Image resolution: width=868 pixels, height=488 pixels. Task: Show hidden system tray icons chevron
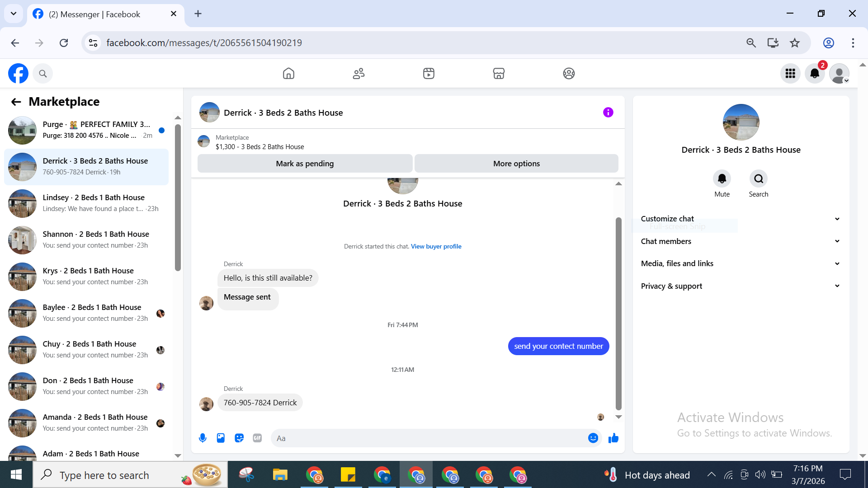click(711, 474)
